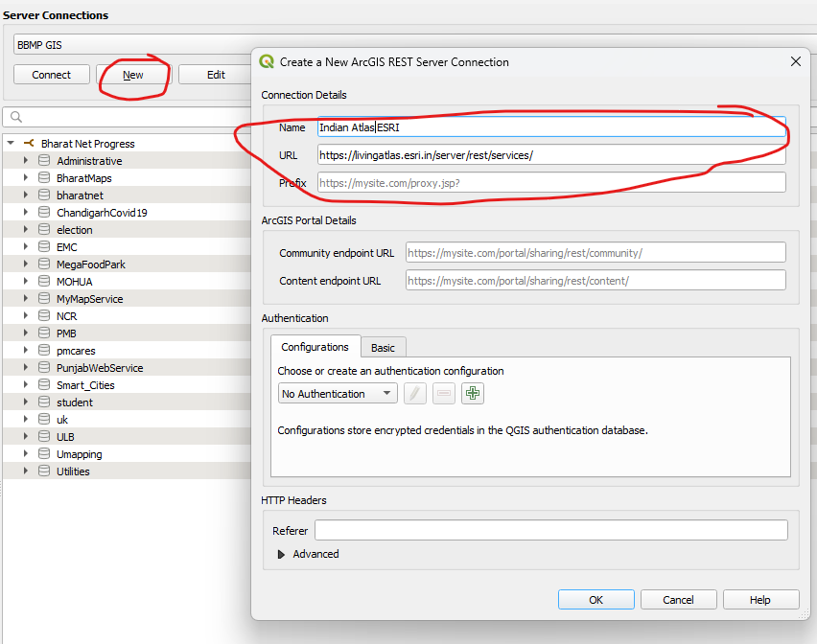Viewport: 817px width, 644px height.
Task: Click the Community endpoint URL field
Action: coord(595,253)
